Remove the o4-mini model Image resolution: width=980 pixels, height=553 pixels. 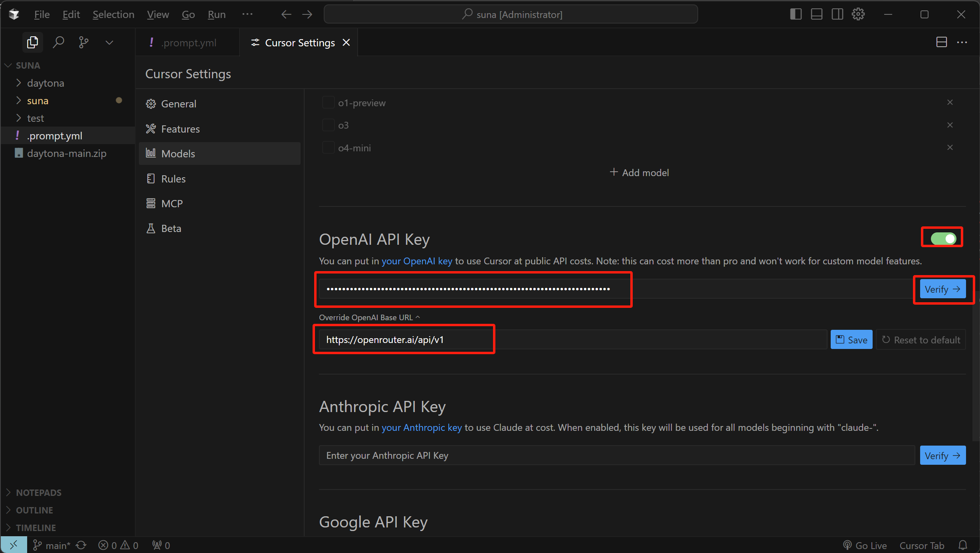click(x=950, y=148)
